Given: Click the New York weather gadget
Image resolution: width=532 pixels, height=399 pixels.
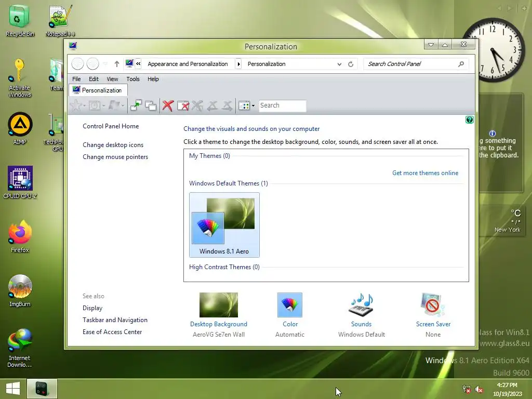Looking at the screenshot, I should coord(501,220).
